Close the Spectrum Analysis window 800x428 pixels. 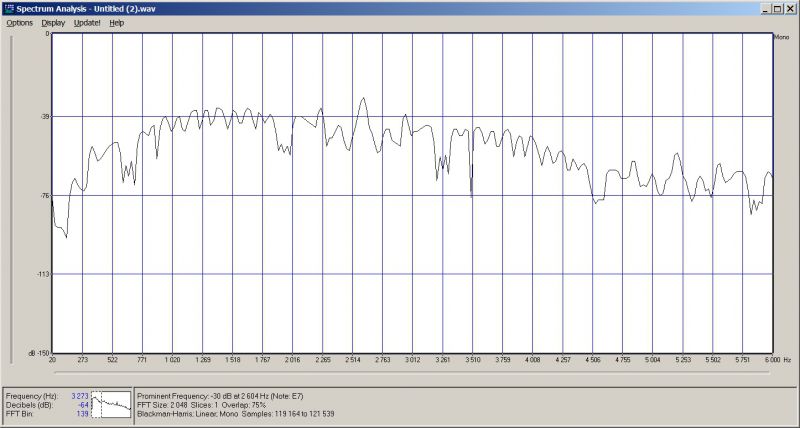[791, 8]
